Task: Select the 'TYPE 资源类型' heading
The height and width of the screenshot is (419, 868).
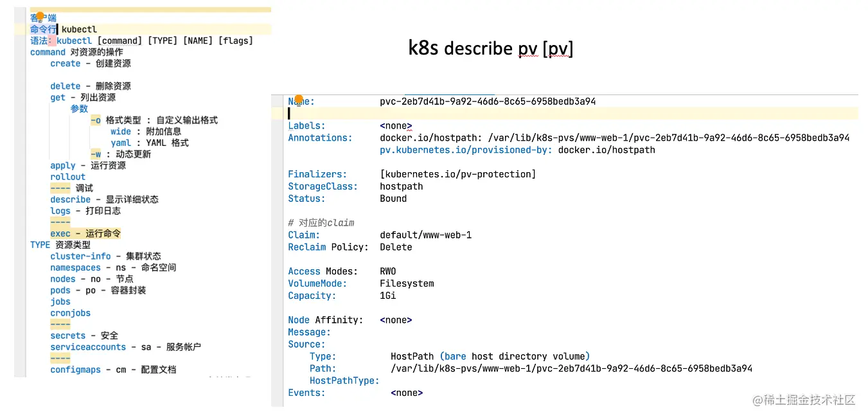Action: pyautogui.click(x=60, y=245)
